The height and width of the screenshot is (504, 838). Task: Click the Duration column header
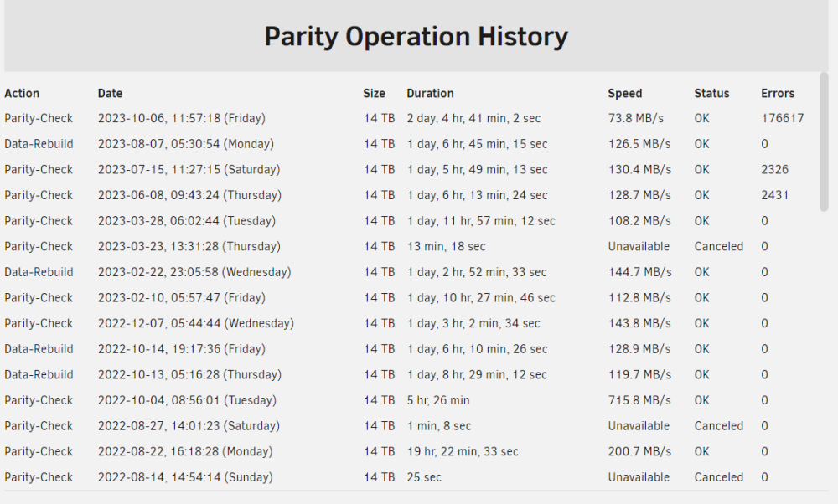430,94
